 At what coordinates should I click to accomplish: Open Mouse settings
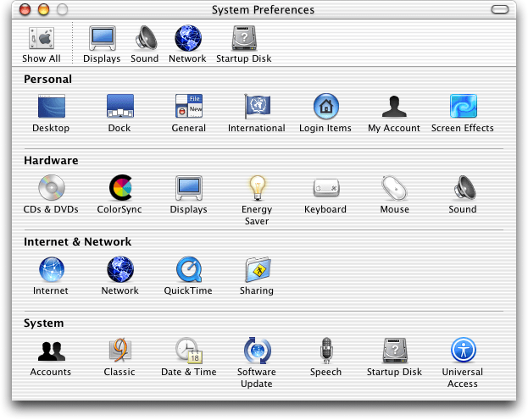[394, 188]
